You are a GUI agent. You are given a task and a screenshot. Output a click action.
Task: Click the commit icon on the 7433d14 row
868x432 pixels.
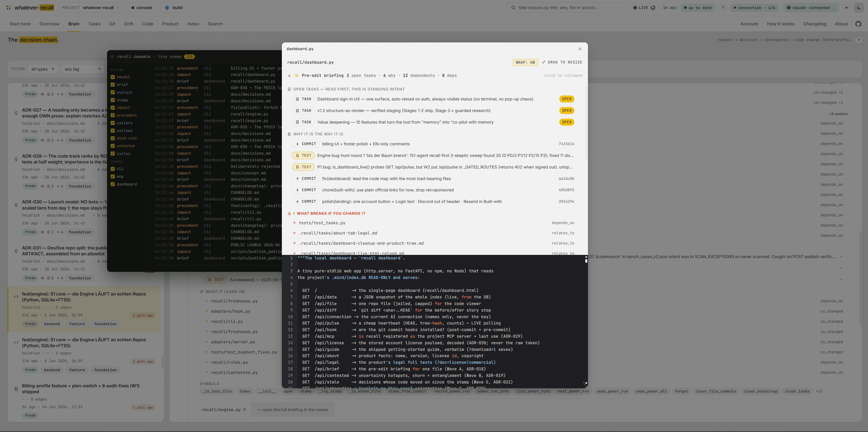[297, 144]
